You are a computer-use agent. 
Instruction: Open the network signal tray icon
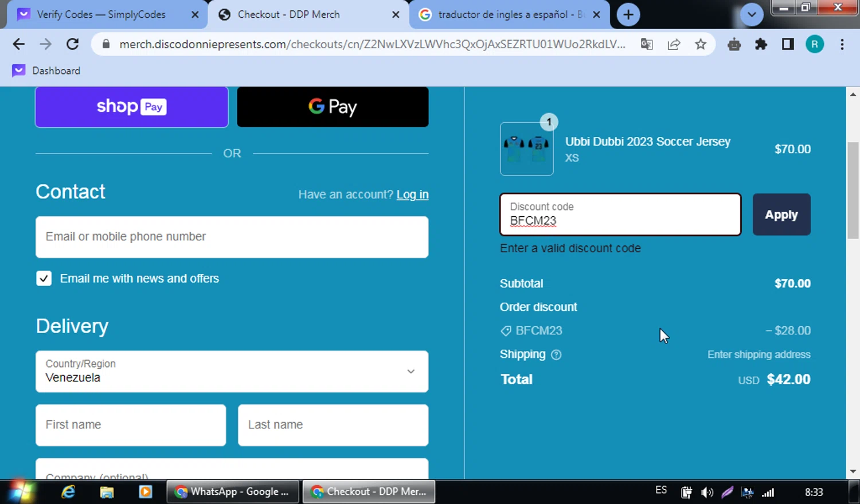coord(768,492)
